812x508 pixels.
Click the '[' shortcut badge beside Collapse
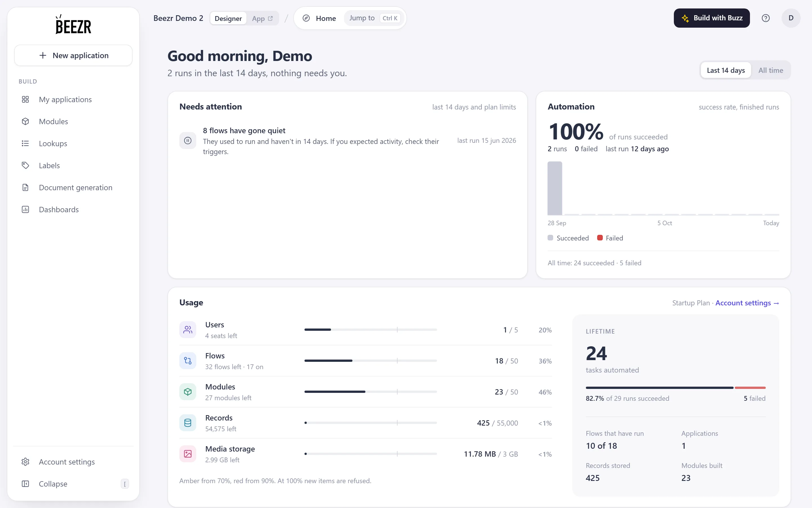125,484
